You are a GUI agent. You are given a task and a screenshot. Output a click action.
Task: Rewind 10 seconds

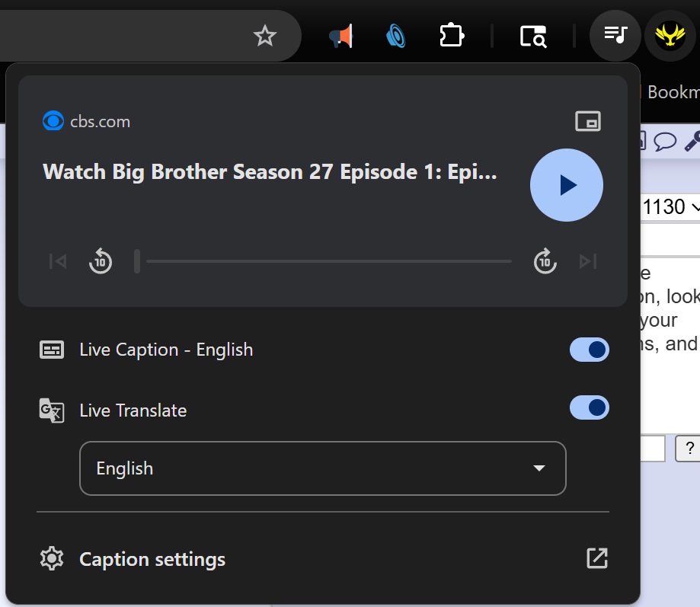tap(100, 261)
